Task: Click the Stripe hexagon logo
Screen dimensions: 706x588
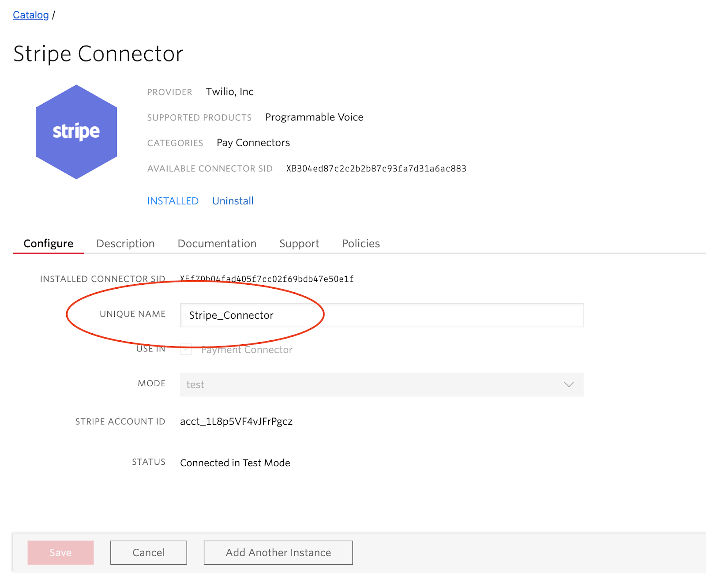Action: coord(76,132)
